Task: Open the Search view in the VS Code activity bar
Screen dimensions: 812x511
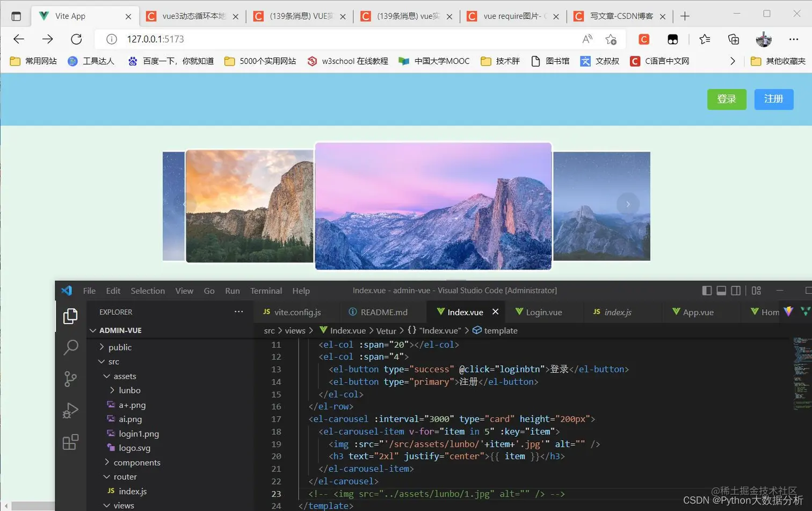Action: [70, 347]
